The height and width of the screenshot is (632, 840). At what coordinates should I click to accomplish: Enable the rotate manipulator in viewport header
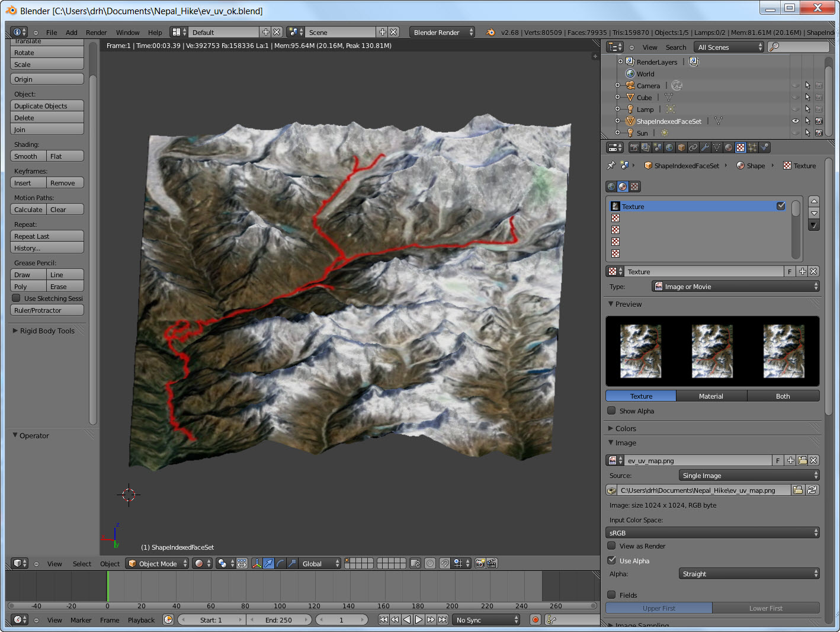[280, 563]
